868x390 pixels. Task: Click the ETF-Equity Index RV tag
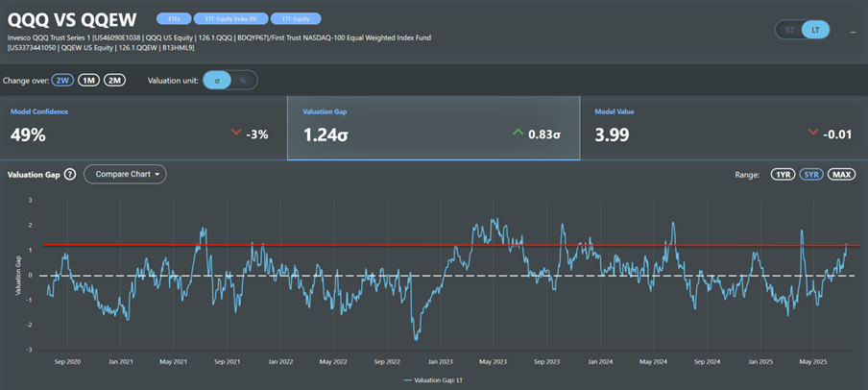point(229,19)
